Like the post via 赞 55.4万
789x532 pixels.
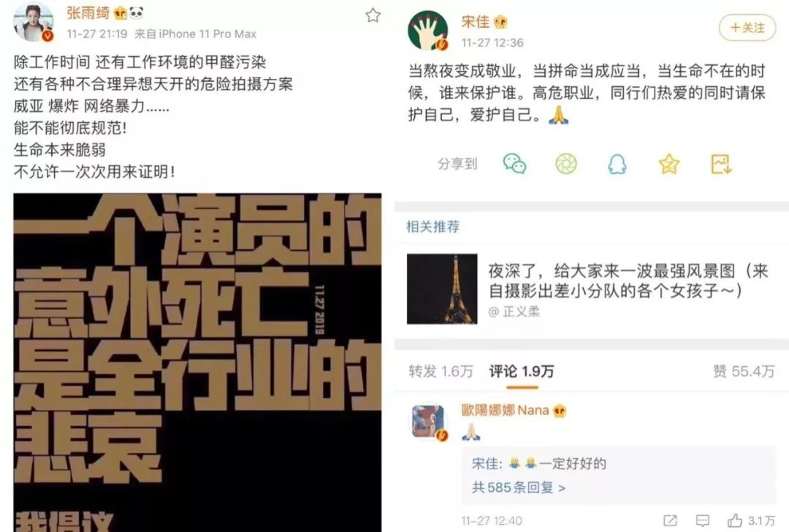click(744, 371)
